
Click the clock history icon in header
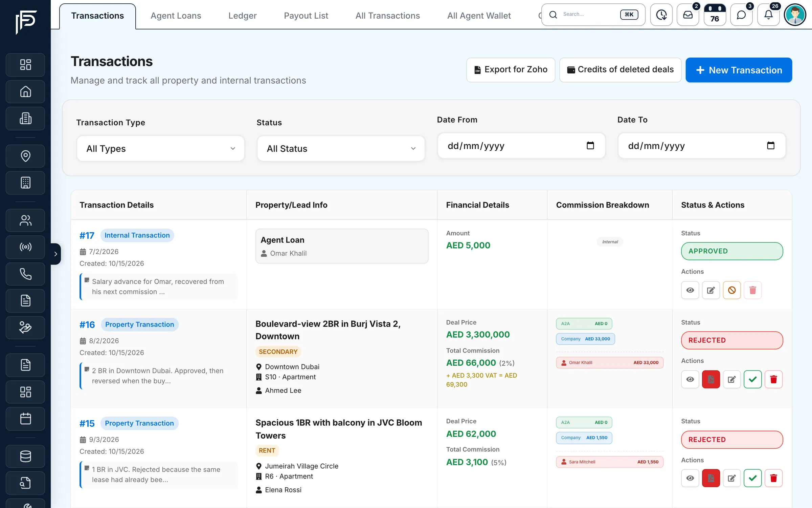click(661, 15)
